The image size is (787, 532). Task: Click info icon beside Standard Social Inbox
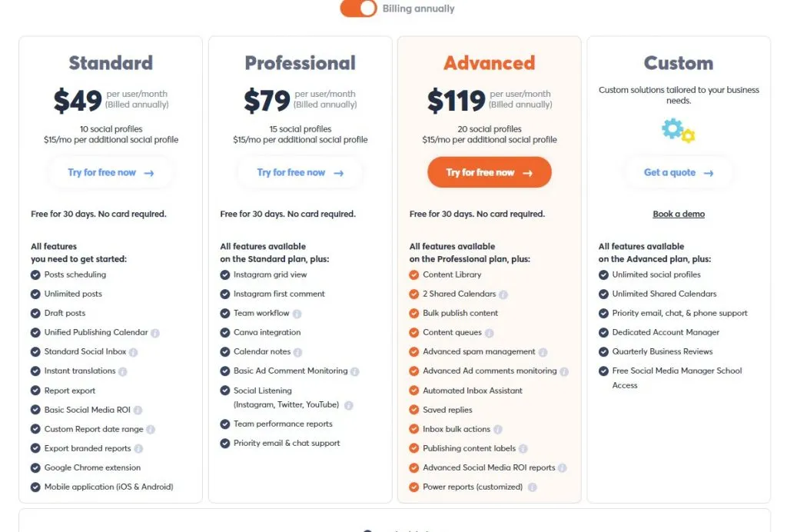[x=133, y=352]
